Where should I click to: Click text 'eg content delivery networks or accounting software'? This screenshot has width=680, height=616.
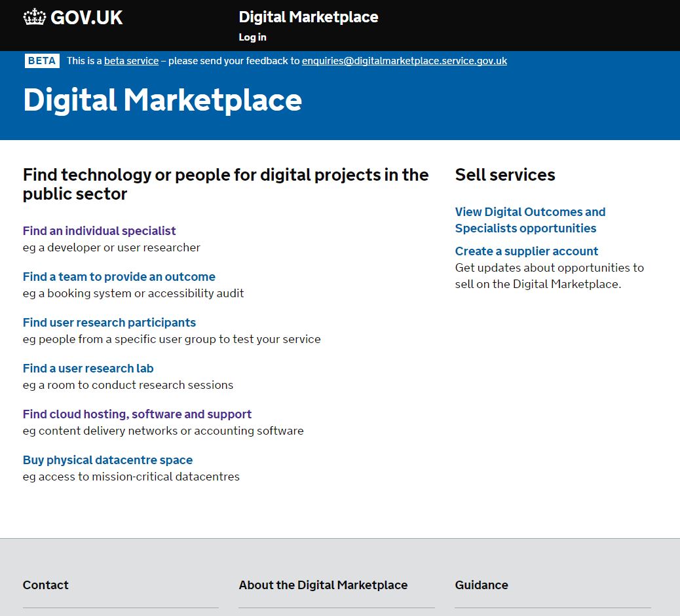point(163,431)
